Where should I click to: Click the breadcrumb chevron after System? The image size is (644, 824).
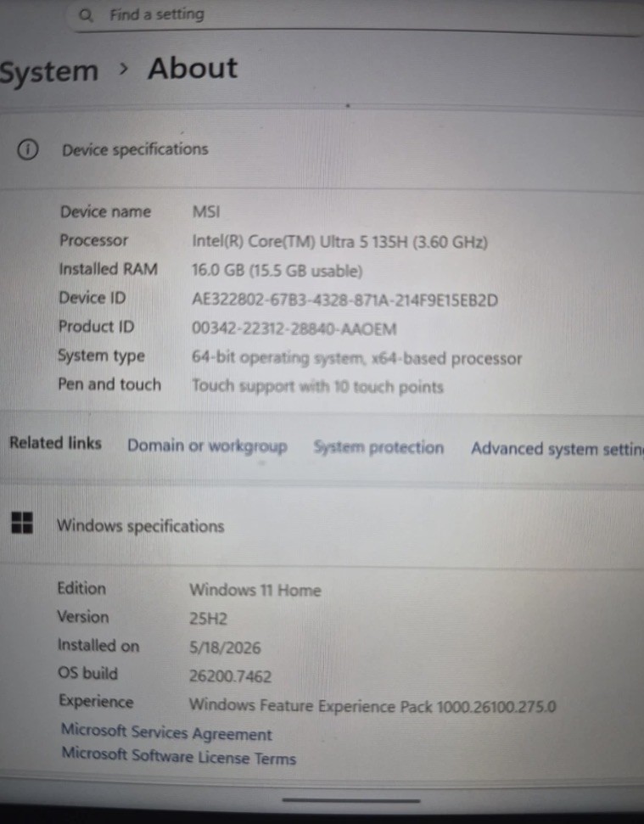tap(123, 69)
